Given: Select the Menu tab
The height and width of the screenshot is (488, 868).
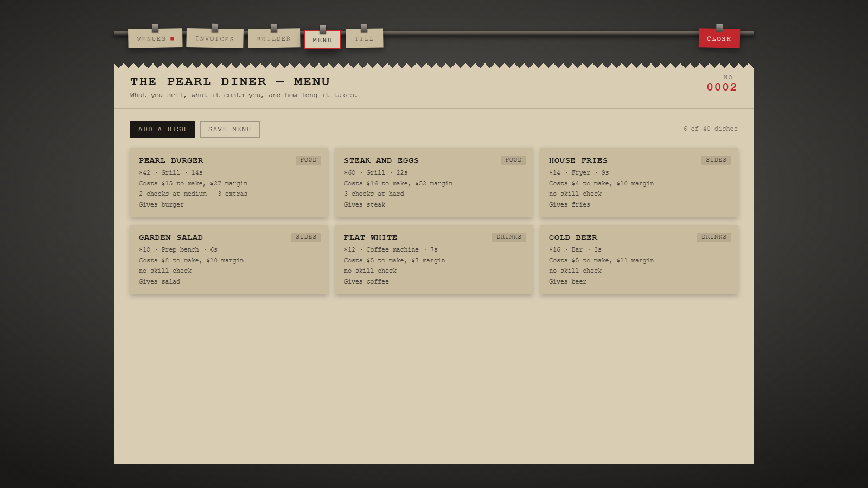Looking at the screenshot, I should pyautogui.click(x=323, y=40).
